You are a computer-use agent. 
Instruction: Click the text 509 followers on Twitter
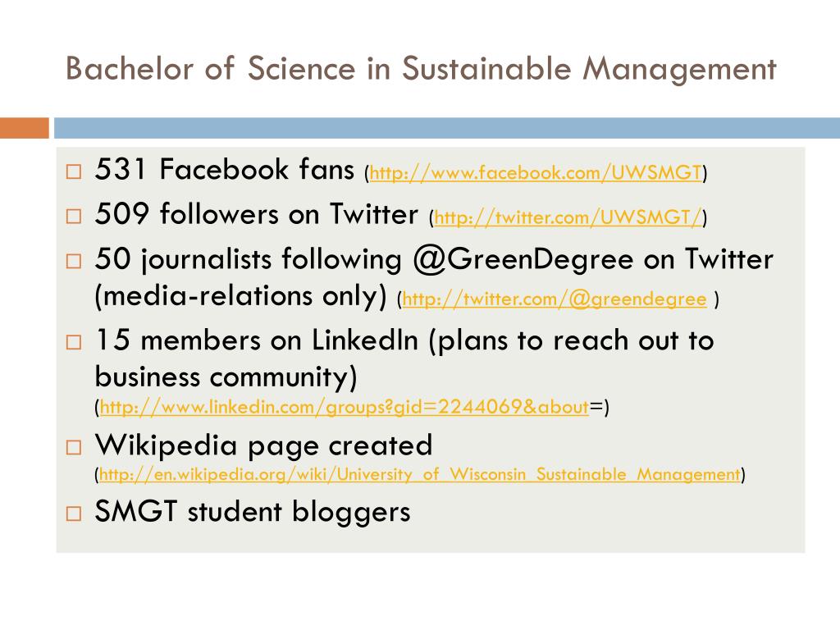[x=256, y=214]
